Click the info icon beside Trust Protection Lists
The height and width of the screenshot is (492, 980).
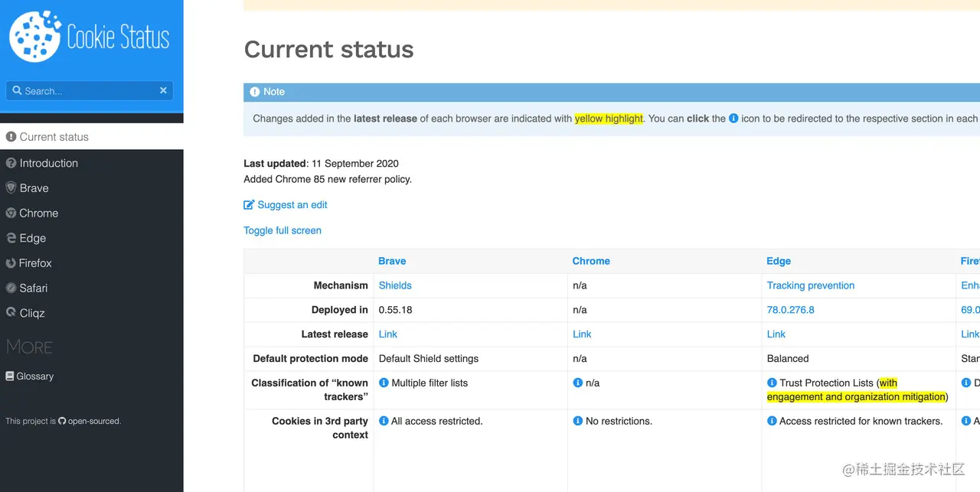pos(772,383)
